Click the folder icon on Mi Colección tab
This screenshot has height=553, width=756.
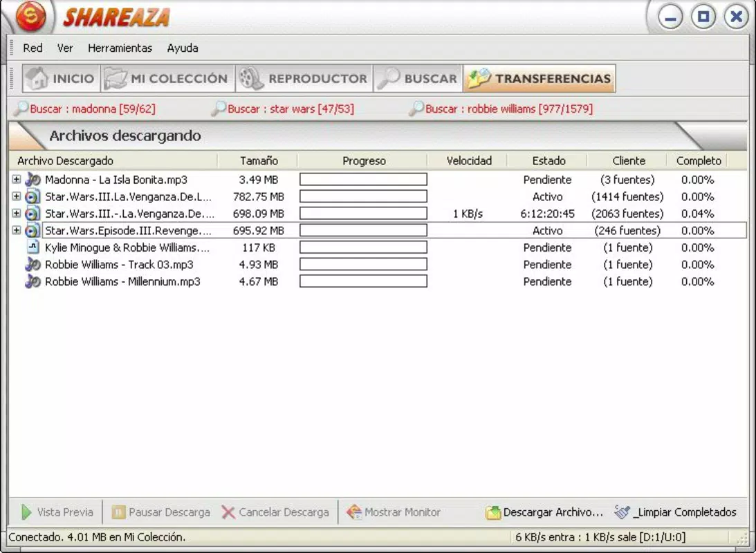click(x=116, y=78)
